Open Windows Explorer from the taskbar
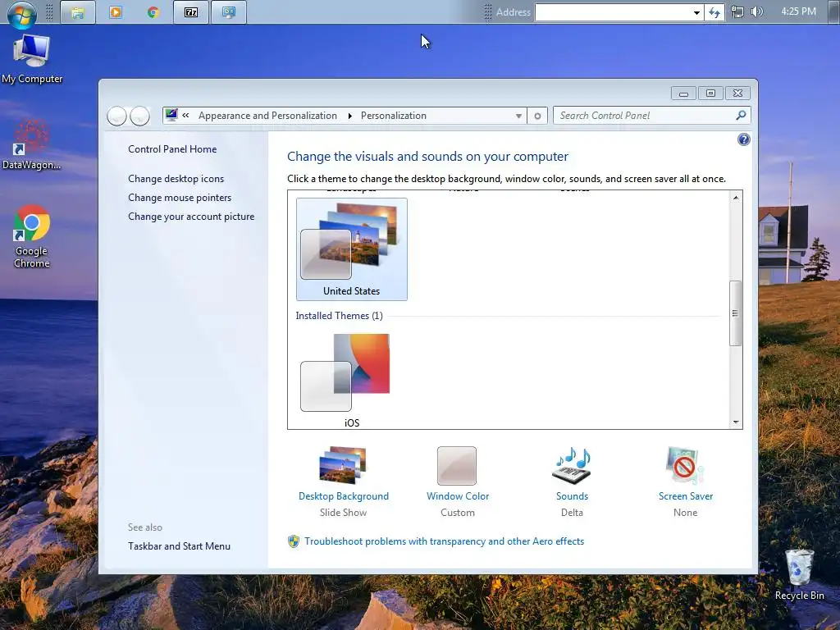The height and width of the screenshot is (630, 840). (78, 12)
